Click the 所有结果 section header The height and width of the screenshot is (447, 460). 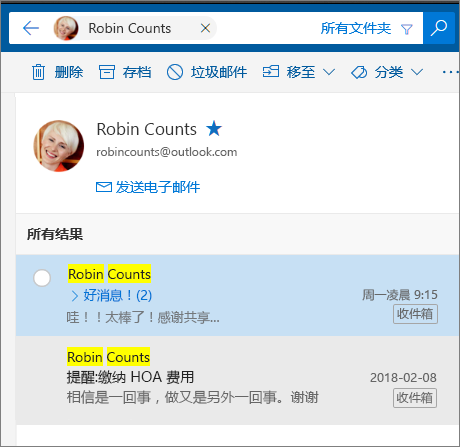(x=55, y=234)
